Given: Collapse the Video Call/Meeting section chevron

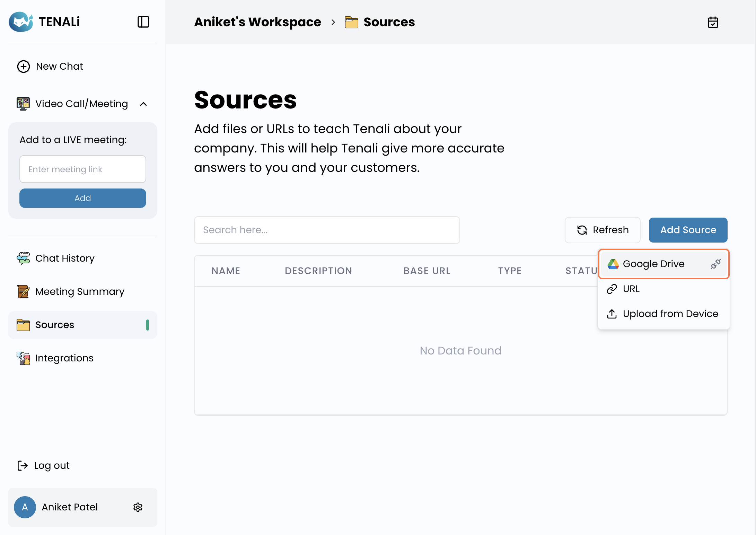Looking at the screenshot, I should coord(143,104).
